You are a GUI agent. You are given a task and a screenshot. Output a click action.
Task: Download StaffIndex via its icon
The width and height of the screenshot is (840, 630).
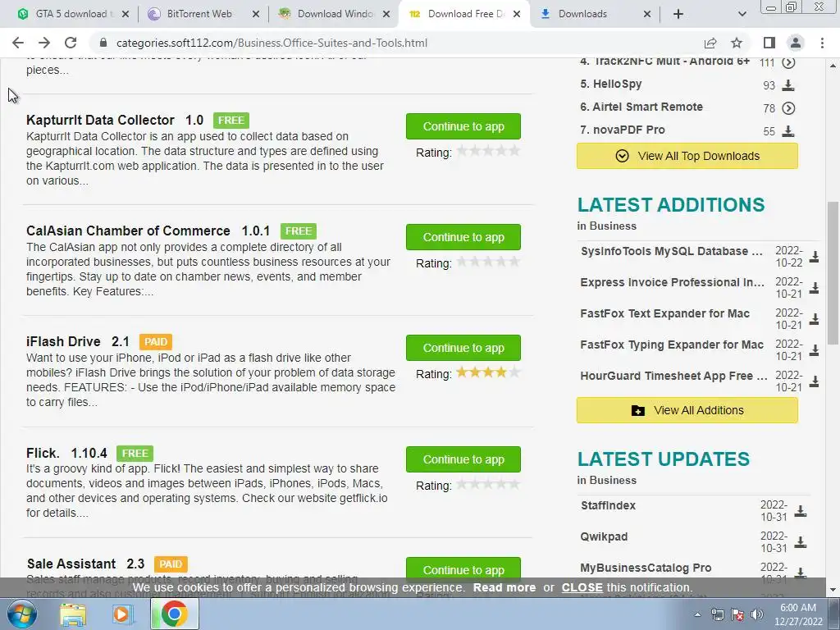point(801,511)
